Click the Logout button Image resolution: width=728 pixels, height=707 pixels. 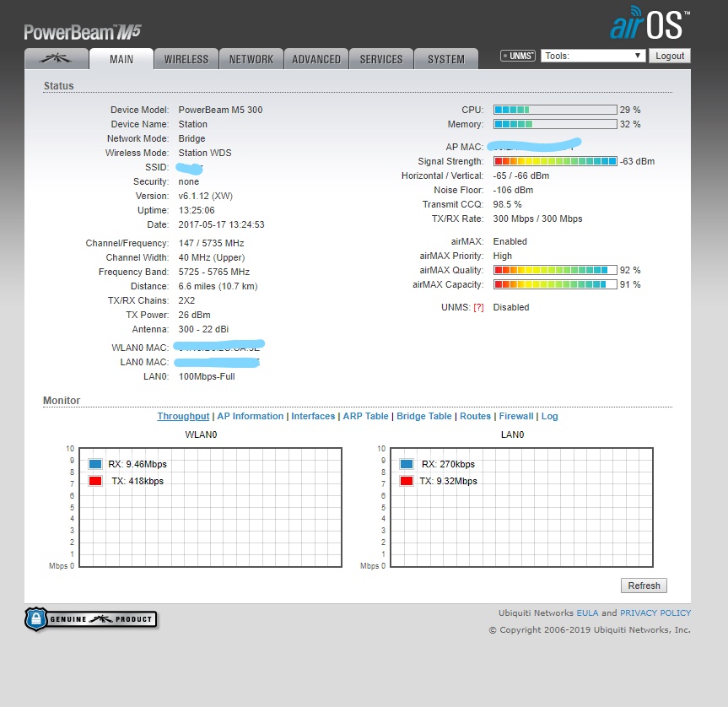[x=670, y=56]
